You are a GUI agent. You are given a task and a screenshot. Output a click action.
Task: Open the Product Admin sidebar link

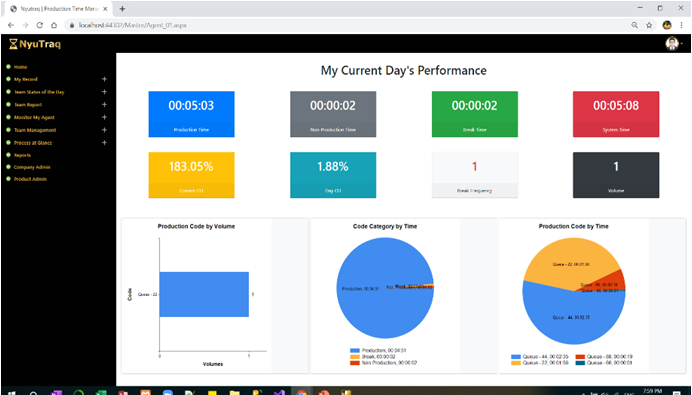point(30,179)
